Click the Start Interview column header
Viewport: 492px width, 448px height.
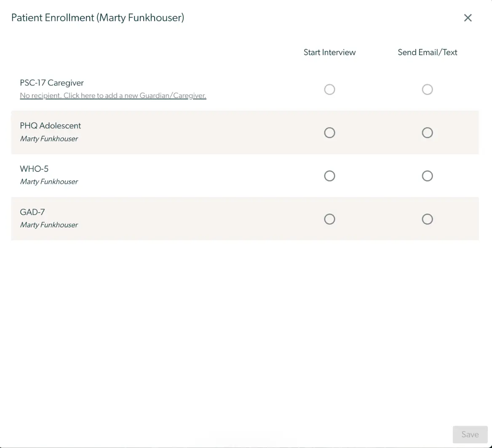pyautogui.click(x=329, y=52)
